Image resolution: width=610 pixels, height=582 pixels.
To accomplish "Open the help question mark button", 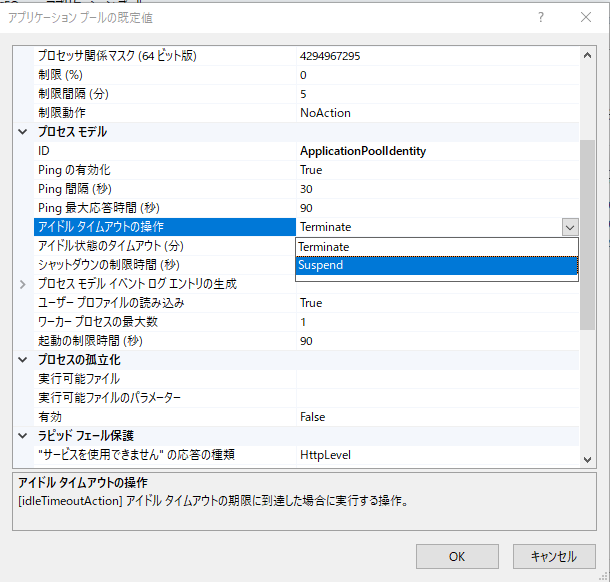I will 541,17.
